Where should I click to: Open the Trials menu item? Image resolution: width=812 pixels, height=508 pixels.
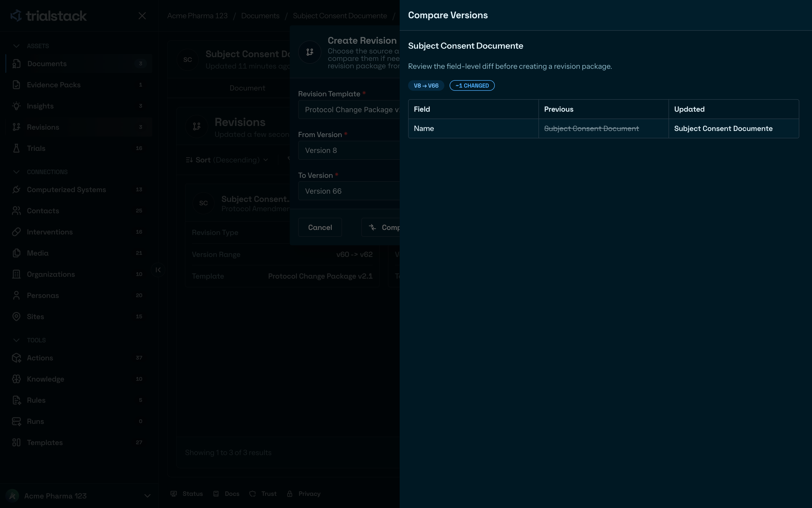[x=79, y=148]
